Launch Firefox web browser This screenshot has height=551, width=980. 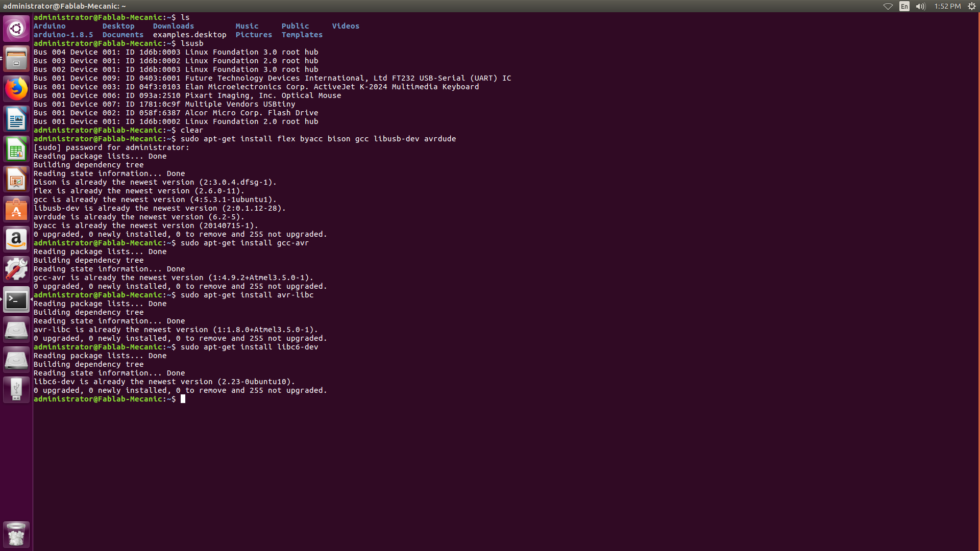click(x=16, y=89)
